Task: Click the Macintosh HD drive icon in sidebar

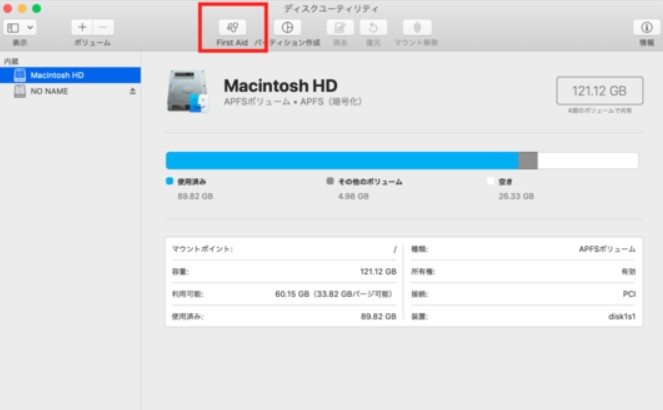Action: [19, 75]
